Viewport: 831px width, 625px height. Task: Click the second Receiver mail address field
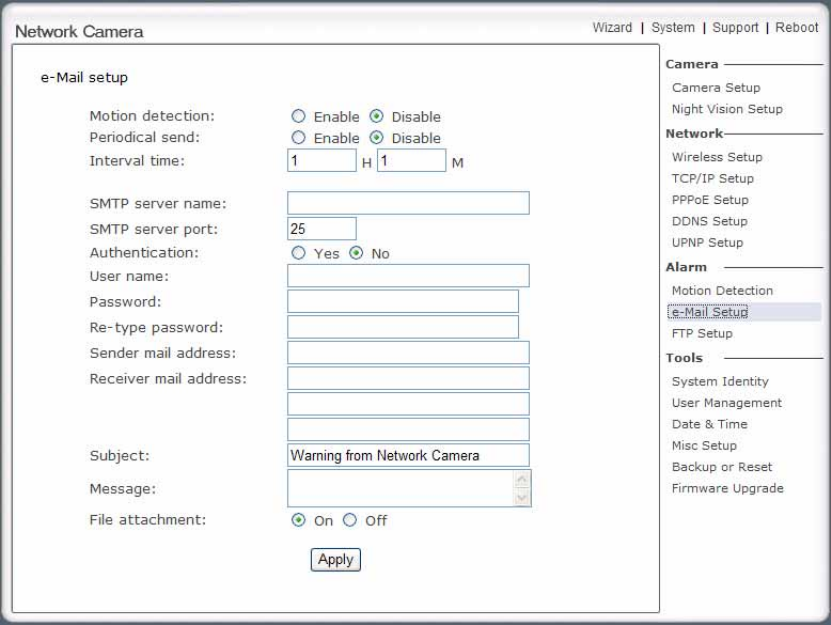(x=408, y=403)
